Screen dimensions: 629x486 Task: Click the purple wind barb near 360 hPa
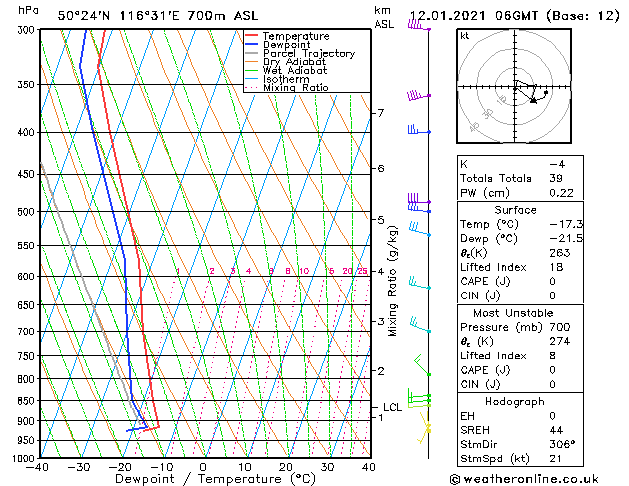click(x=419, y=95)
